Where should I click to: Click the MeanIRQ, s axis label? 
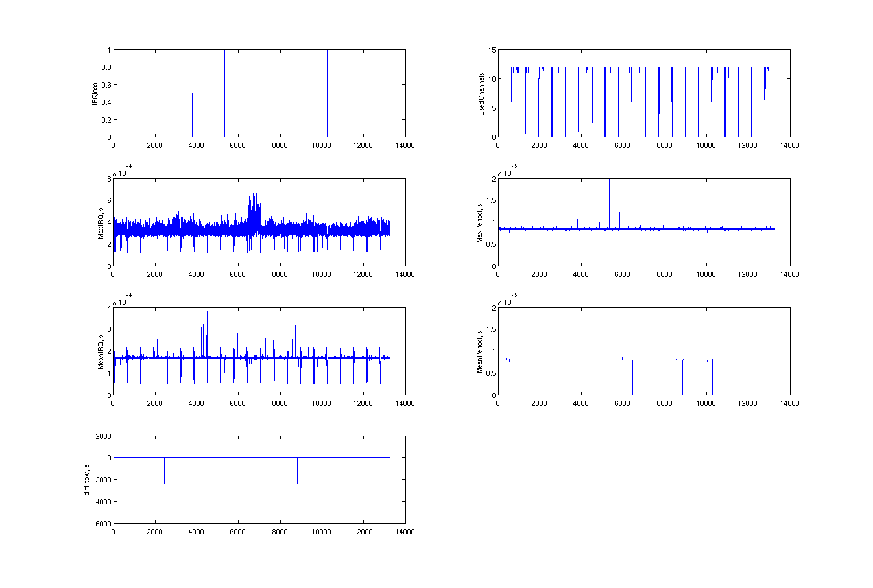(101, 351)
